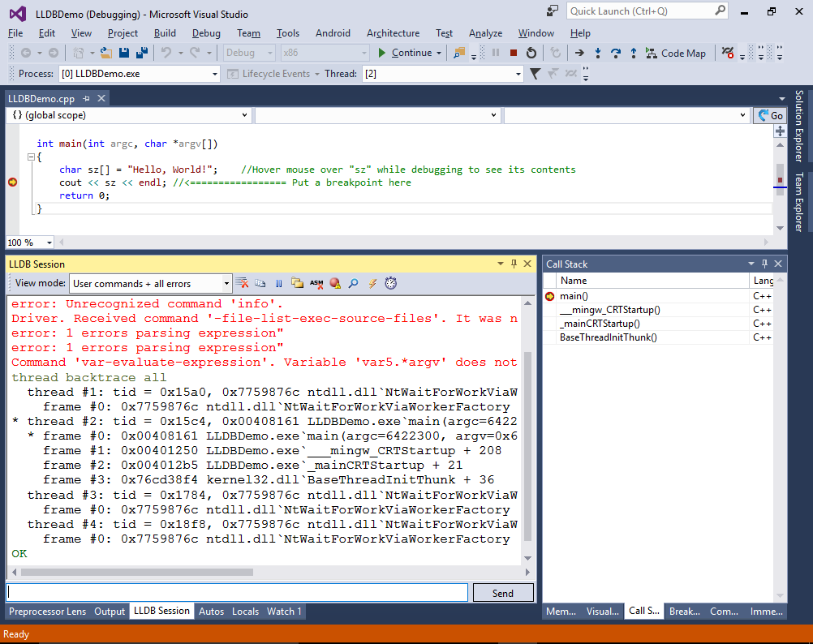Stop debugging with the red square button
The image size is (813, 644).
514,53
